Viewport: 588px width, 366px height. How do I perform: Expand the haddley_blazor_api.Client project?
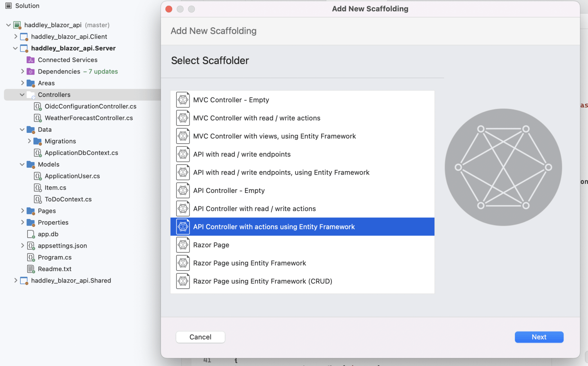15,36
